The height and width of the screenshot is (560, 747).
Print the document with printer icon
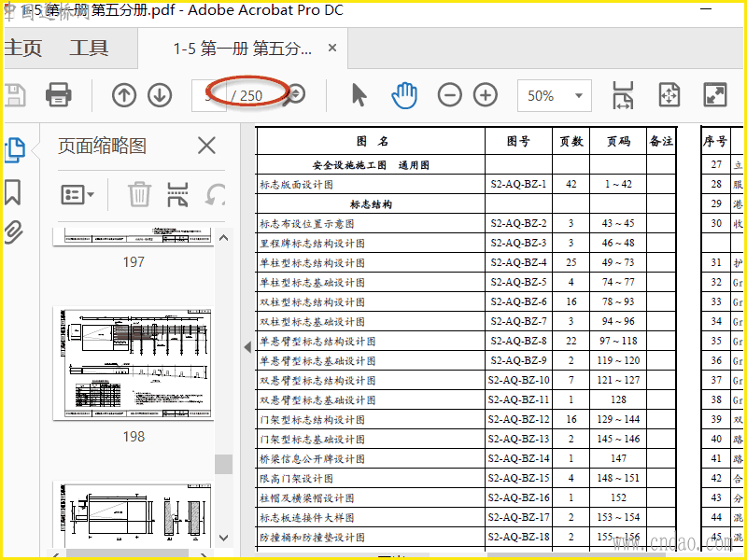click(59, 95)
